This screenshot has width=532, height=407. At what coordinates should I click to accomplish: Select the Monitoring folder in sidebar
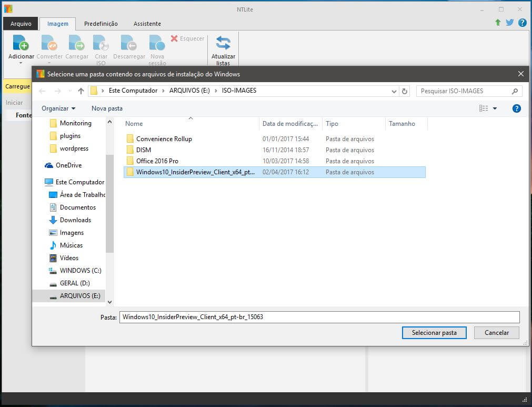70,123
